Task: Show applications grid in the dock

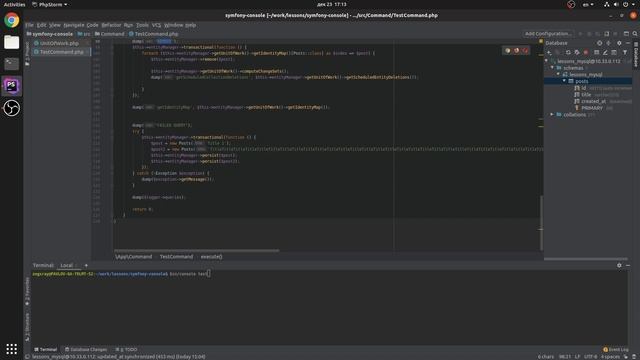Action: pyautogui.click(x=11, y=349)
